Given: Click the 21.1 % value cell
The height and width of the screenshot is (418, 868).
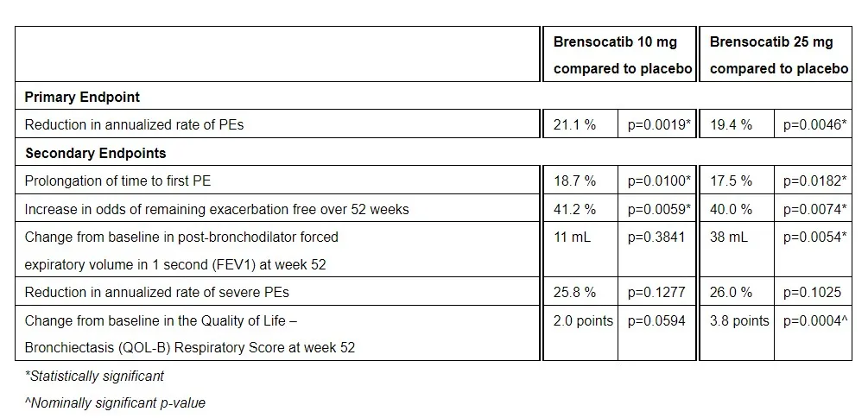Looking at the screenshot, I should click(574, 125).
